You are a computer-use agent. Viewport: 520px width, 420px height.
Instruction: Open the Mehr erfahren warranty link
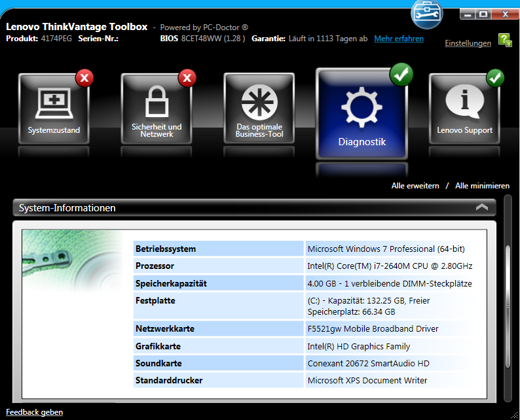pyautogui.click(x=399, y=39)
